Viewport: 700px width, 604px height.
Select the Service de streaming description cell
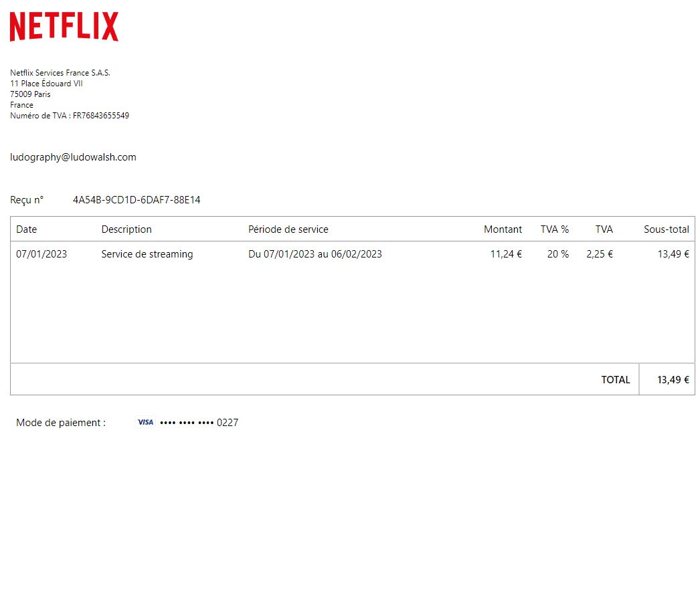coord(147,254)
